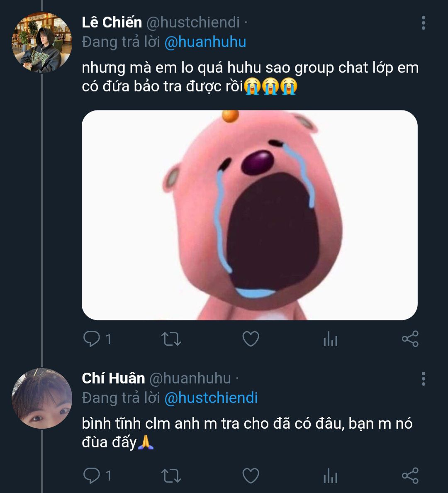Open Lê Chiến's profile picture
The image size is (448, 493).
(x=42, y=43)
